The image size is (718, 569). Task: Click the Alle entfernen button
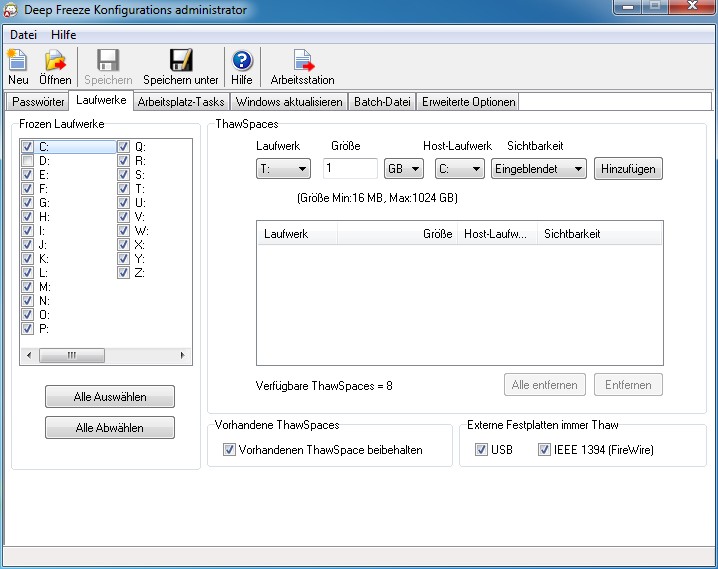pyautogui.click(x=544, y=385)
